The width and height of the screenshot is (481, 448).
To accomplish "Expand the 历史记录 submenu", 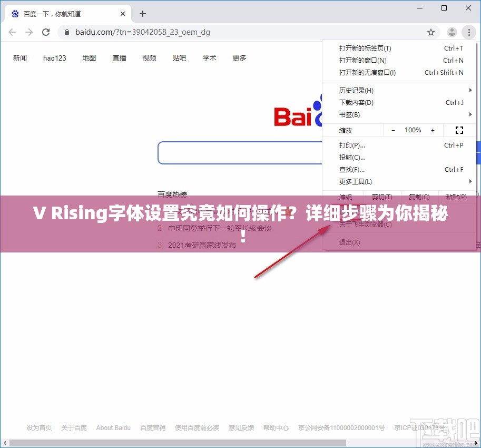I will coord(357,90).
